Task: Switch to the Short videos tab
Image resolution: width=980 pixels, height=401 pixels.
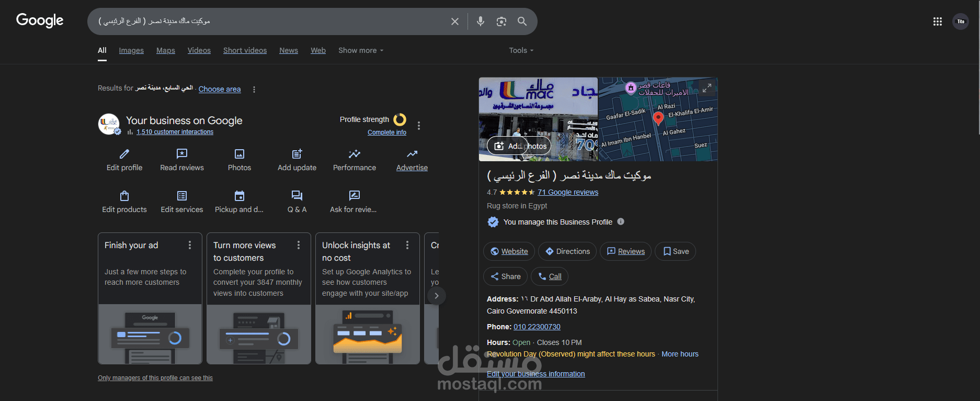Action: click(x=245, y=50)
